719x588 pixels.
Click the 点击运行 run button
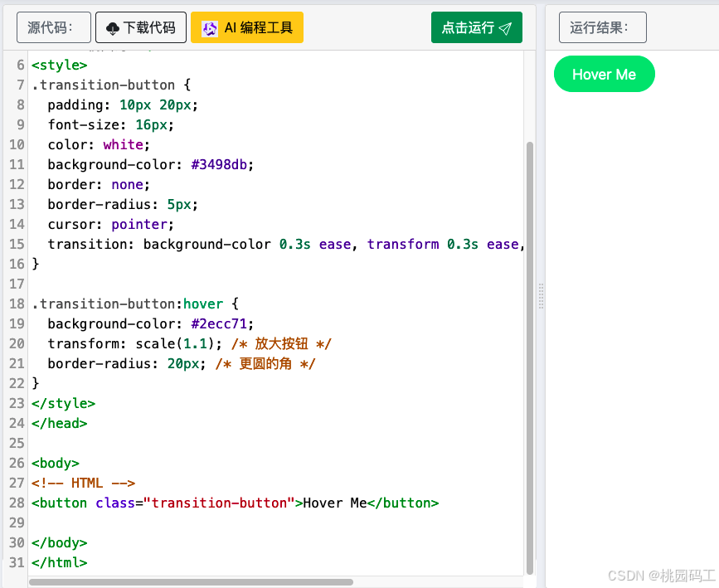[476, 27]
